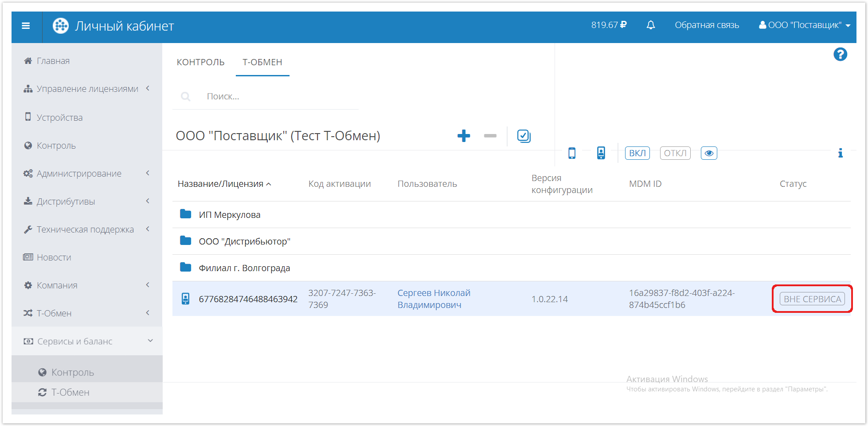The width and height of the screenshot is (868, 426).
Task: Open notifications bell icon
Action: (650, 25)
